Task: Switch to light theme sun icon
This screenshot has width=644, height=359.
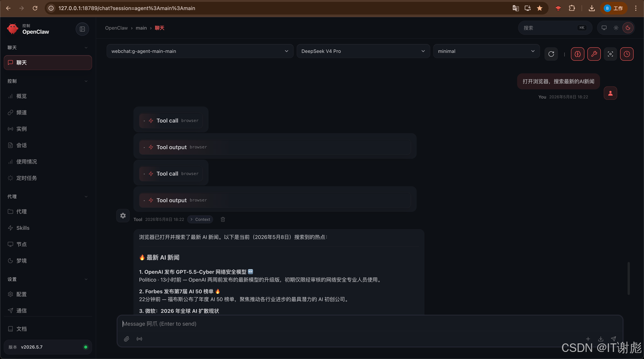Action: [x=616, y=28]
